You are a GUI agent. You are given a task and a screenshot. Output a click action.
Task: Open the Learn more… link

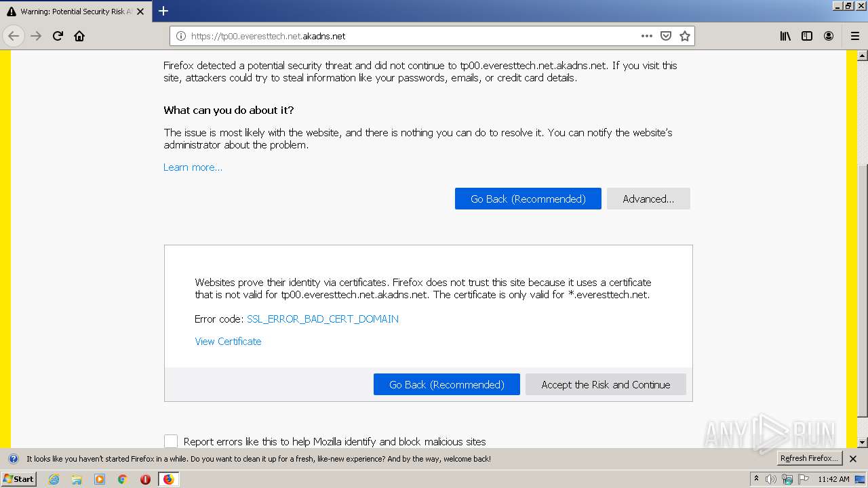tap(193, 167)
